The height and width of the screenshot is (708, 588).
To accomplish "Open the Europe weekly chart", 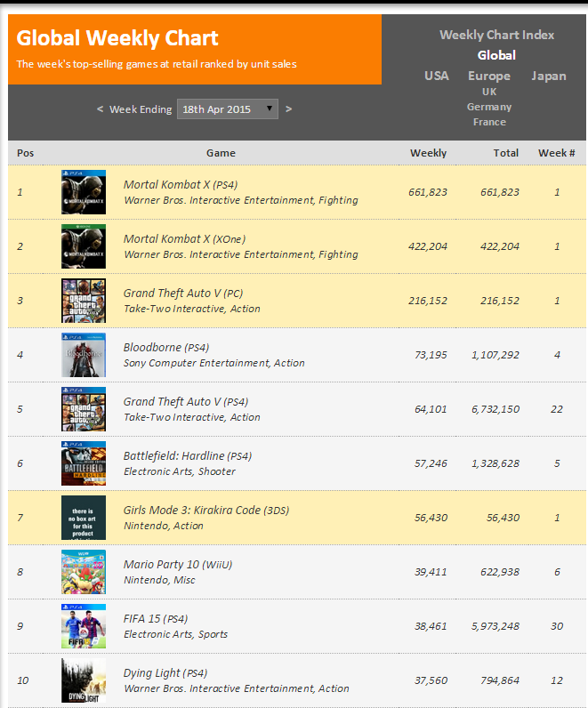I will [489, 76].
